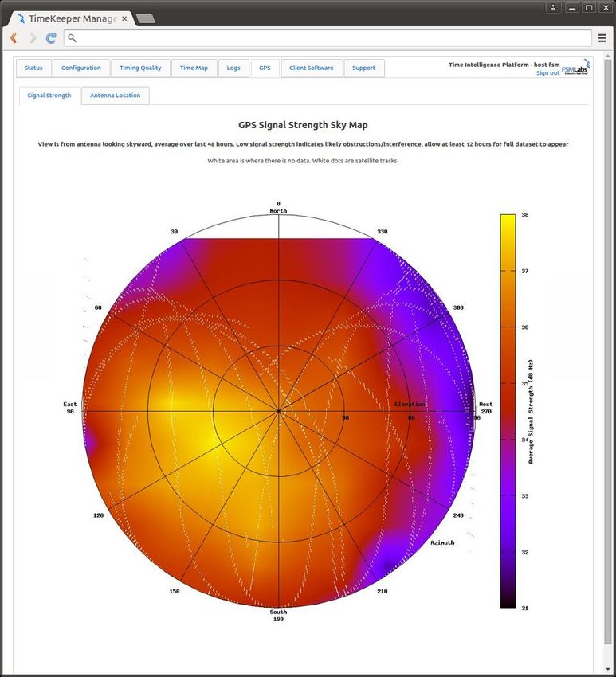Switch to Antenna Location sub-tab
The image size is (616, 677).
(x=116, y=96)
